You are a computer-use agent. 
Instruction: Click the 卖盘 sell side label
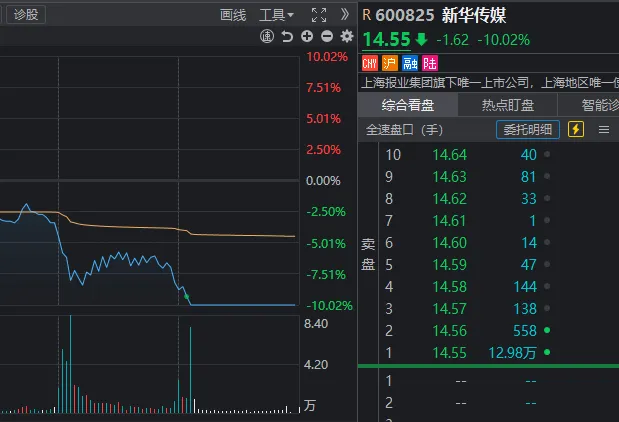[368, 254]
